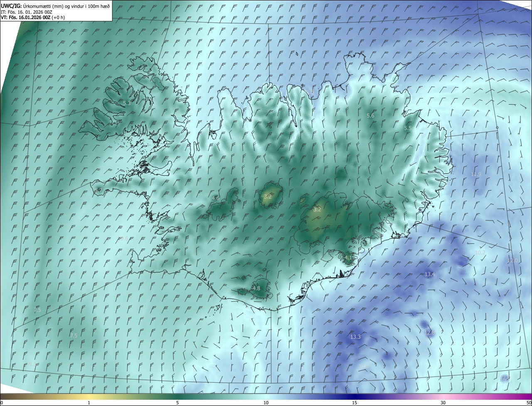
Task: Click the legend tick labeled 1
Action: 89,403
